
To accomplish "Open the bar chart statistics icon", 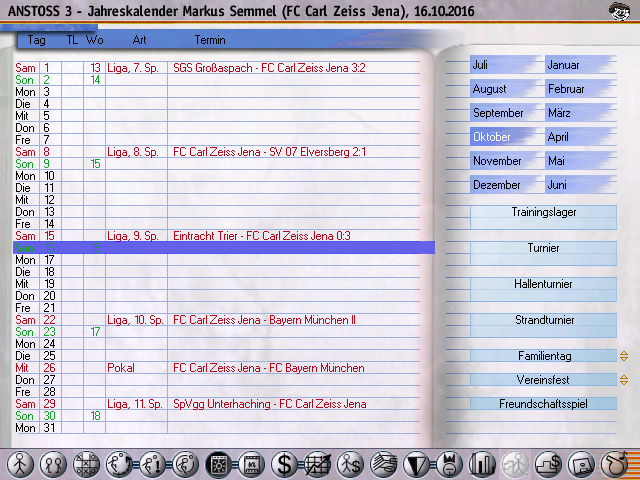I will pos(482,464).
